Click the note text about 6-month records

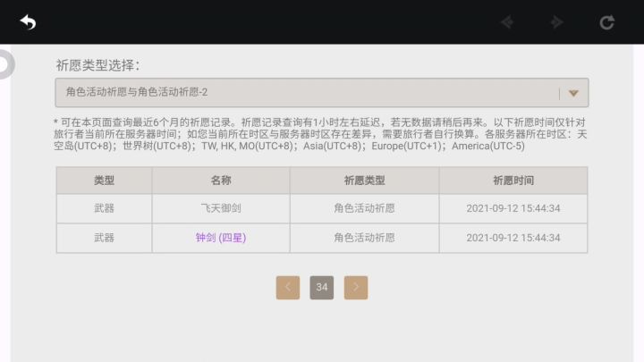click(320, 134)
